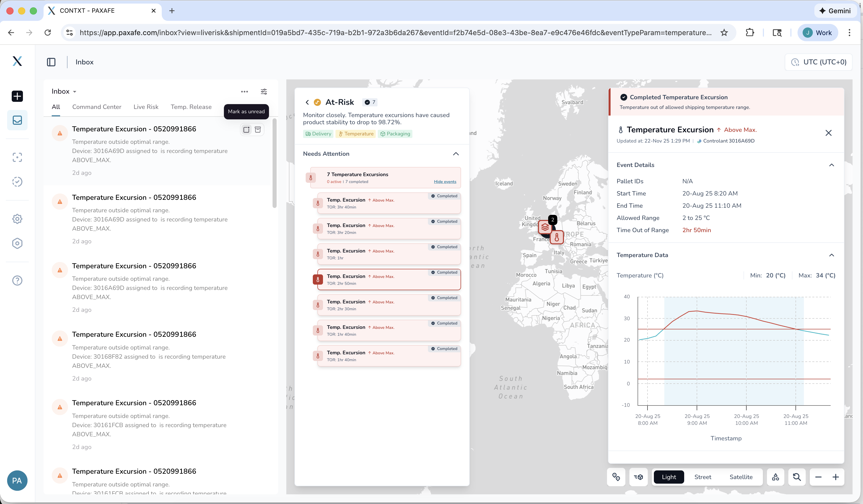Archive the first Temperature Excursion notification
The height and width of the screenshot is (504, 863).
click(x=258, y=130)
